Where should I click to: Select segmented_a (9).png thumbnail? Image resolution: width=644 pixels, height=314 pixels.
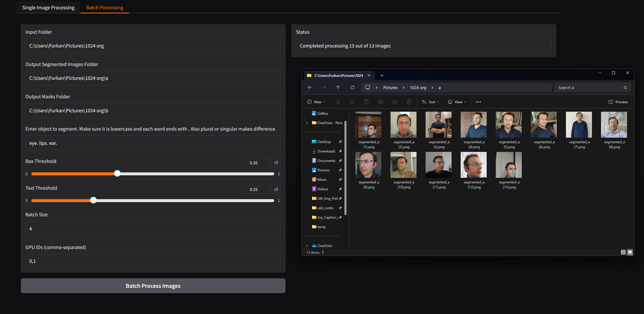point(368,165)
